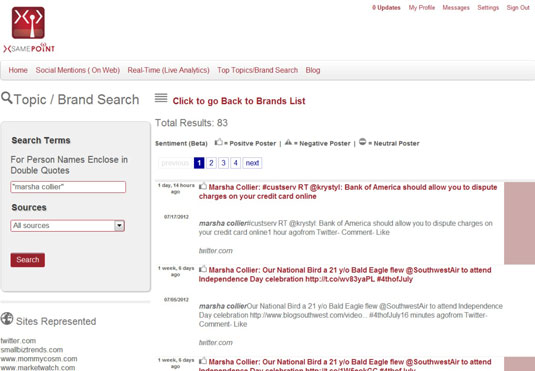Viewport: 535px width, 371px height.
Task: Open Social Mentions (On Web)
Action: (x=78, y=70)
